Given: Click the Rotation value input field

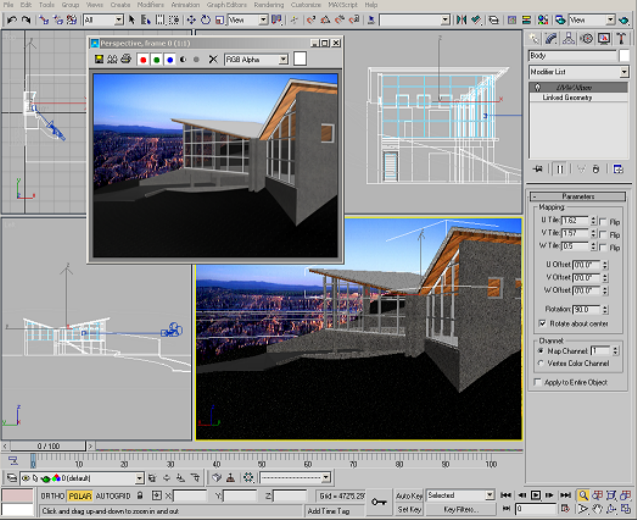Looking at the screenshot, I should [x=585, y=310].
